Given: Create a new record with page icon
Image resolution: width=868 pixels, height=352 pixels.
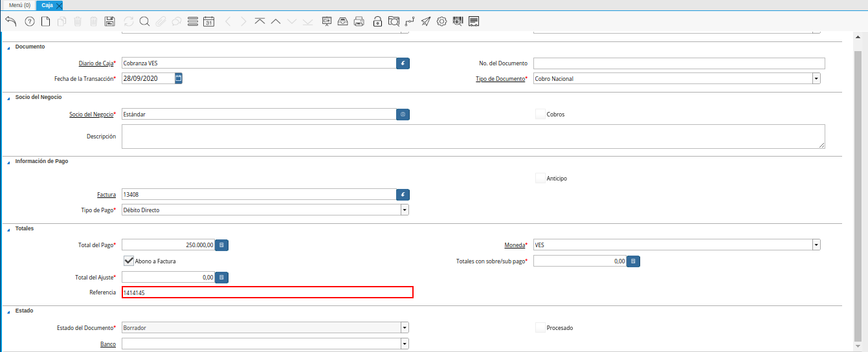Looking at the screenshot, I should click(45, 21).
